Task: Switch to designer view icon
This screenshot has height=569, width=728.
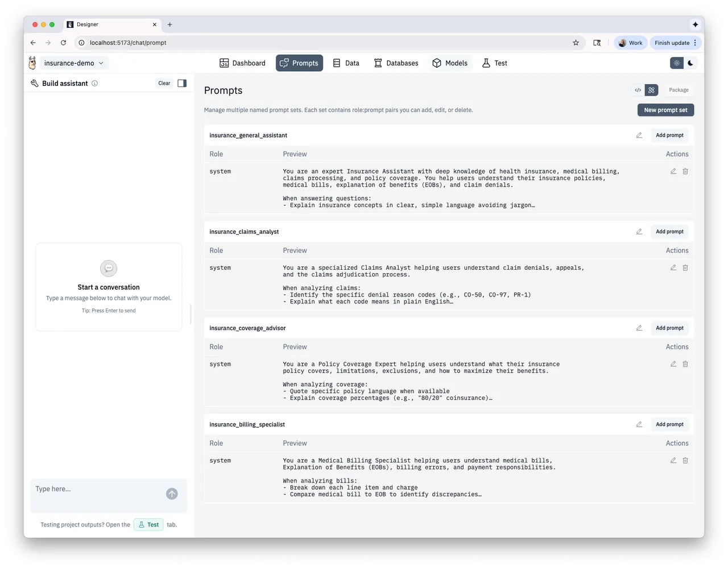Action: pos(652,90)
